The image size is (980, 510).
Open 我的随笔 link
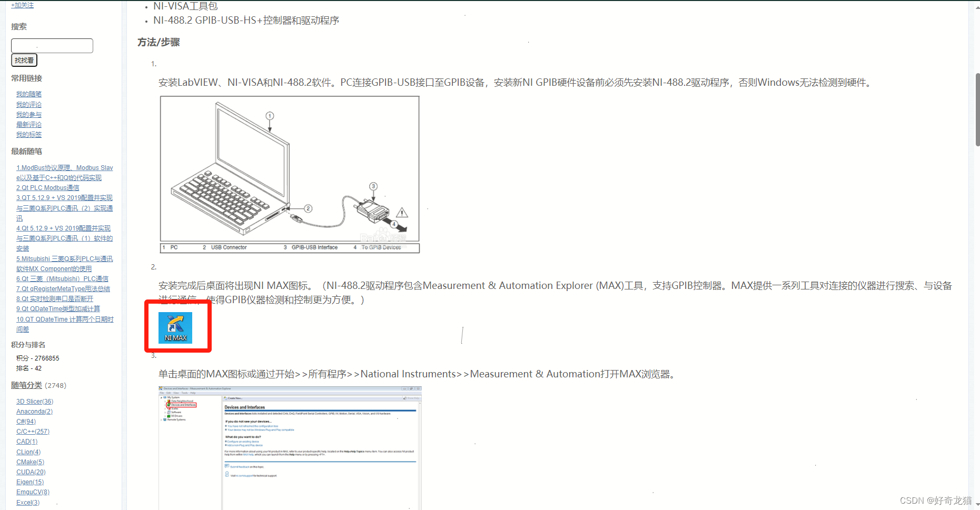29,94
